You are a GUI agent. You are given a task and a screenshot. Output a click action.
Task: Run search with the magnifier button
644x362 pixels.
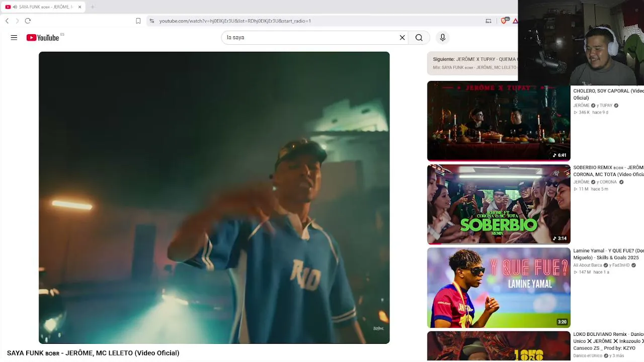pyautogui.click(x=419, y=37)
